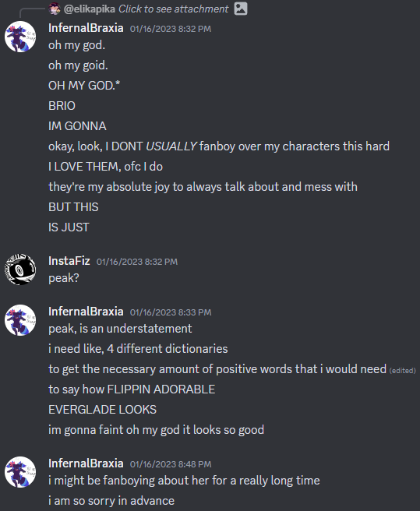Open the InstaFiz username profile
This screenshot has height=511, width=420.
69,261
